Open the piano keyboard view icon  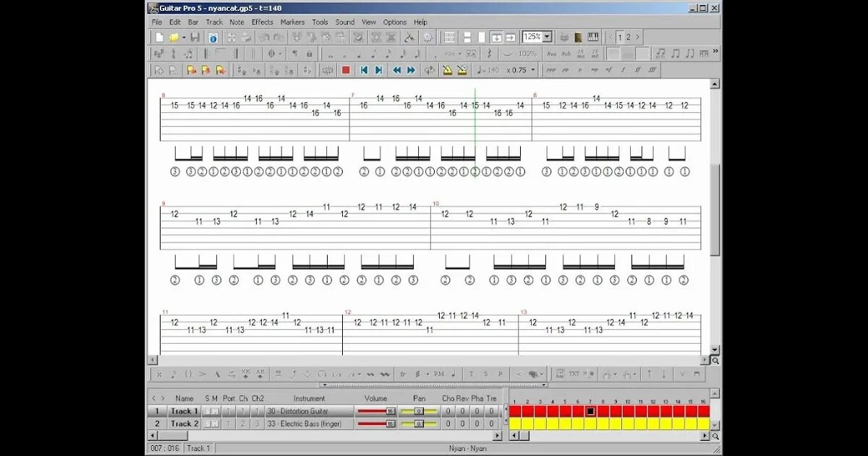(x=593, y=37)
